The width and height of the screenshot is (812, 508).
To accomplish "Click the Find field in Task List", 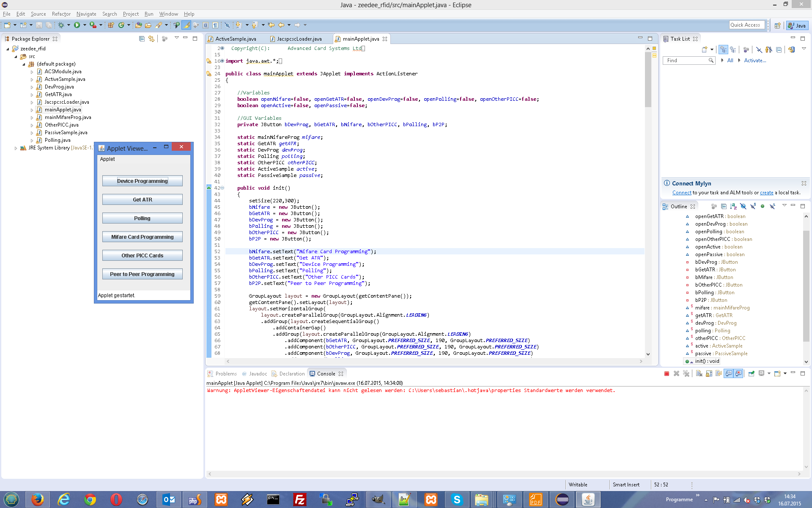I will tap(689, 61).
